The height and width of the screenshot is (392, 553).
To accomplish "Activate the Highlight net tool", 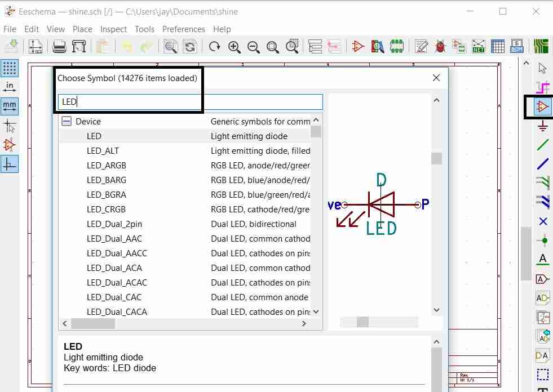I will (x=543, y=87).
